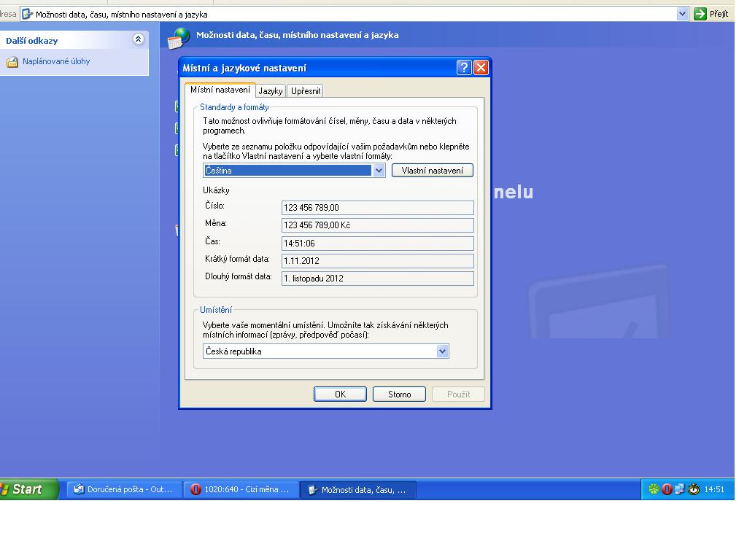Open the Upřesnit tab
Image resolution: width=747 pixels, height=560 pixels.
click(306, 91)
